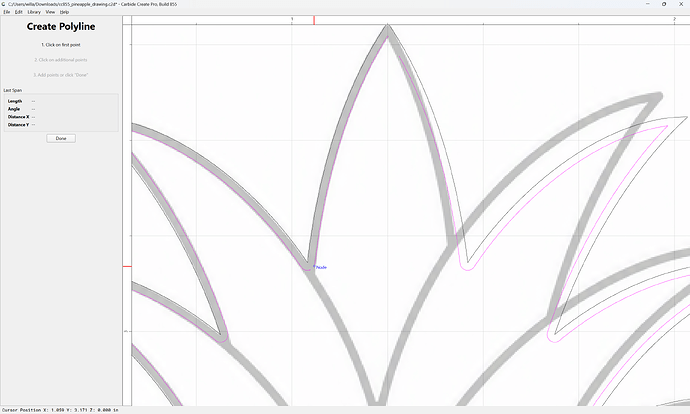
Task: Click the Carbide Create app icon in title bar
Action: click(4, 4)
